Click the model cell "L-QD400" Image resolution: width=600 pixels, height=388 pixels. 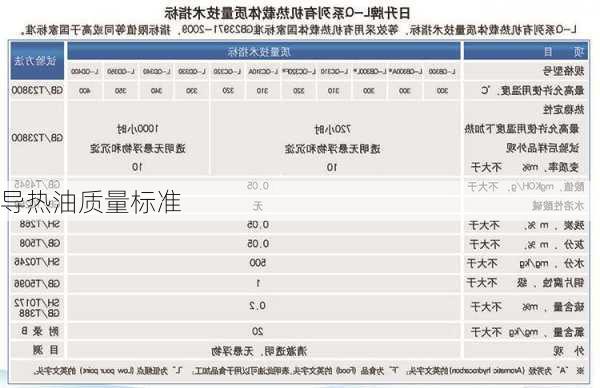tap(85, 72)
